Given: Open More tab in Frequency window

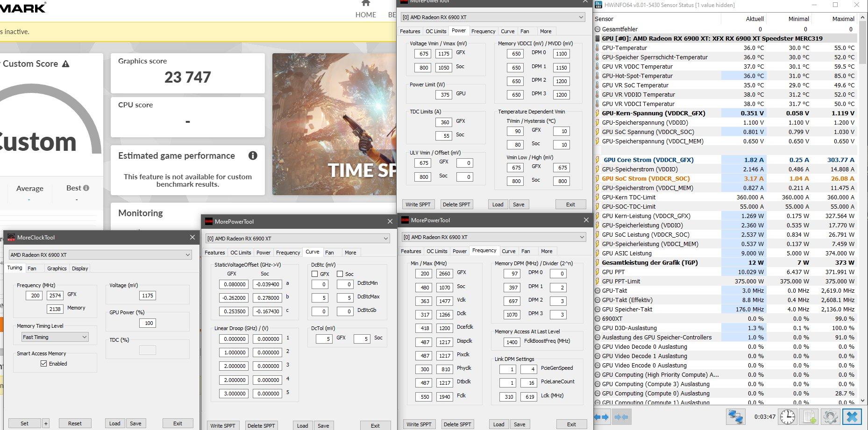Looking at the screenshot, I should 547,251.
